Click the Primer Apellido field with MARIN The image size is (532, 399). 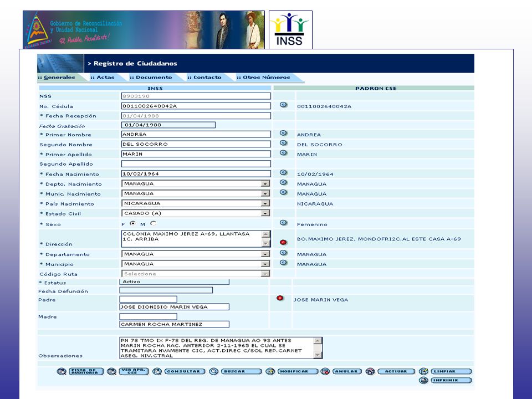pyautogui.click(x=196, y=154)
